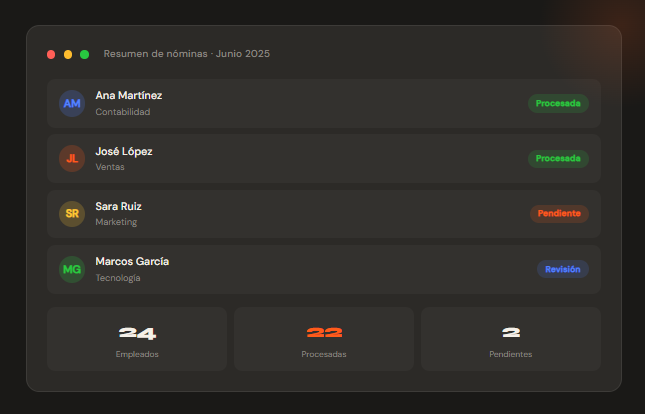Click the green MG avatar
645x414 pixels.
(72, 269)
